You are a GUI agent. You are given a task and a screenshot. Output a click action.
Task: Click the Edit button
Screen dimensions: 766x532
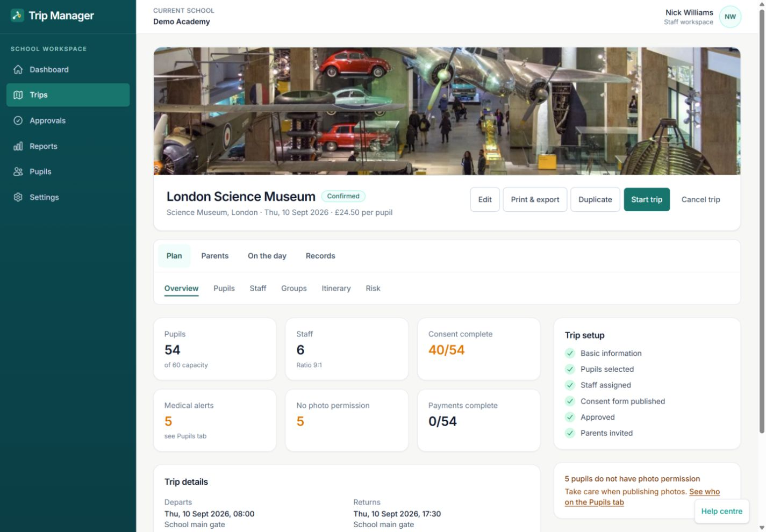coord(485,199)
